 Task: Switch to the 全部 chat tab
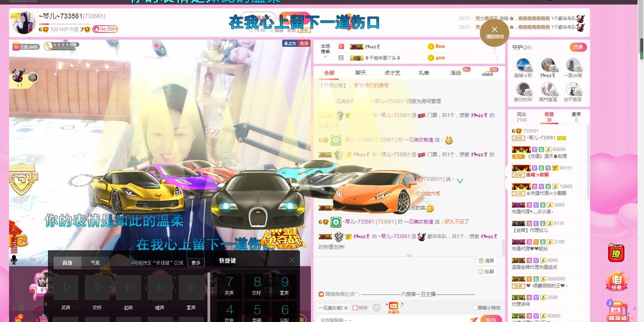point(329,73)
